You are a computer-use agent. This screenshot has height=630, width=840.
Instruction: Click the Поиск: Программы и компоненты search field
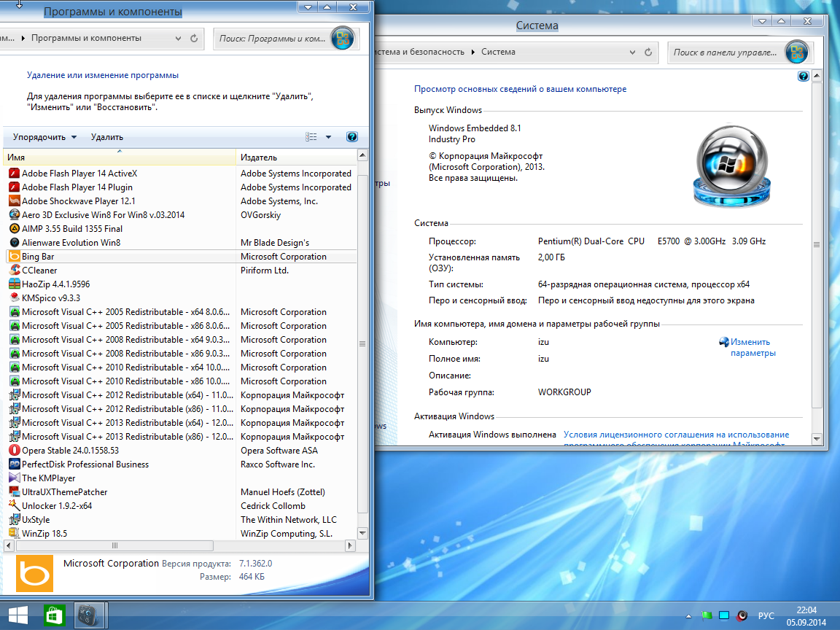pyautogui.click(x=272, y=39)
